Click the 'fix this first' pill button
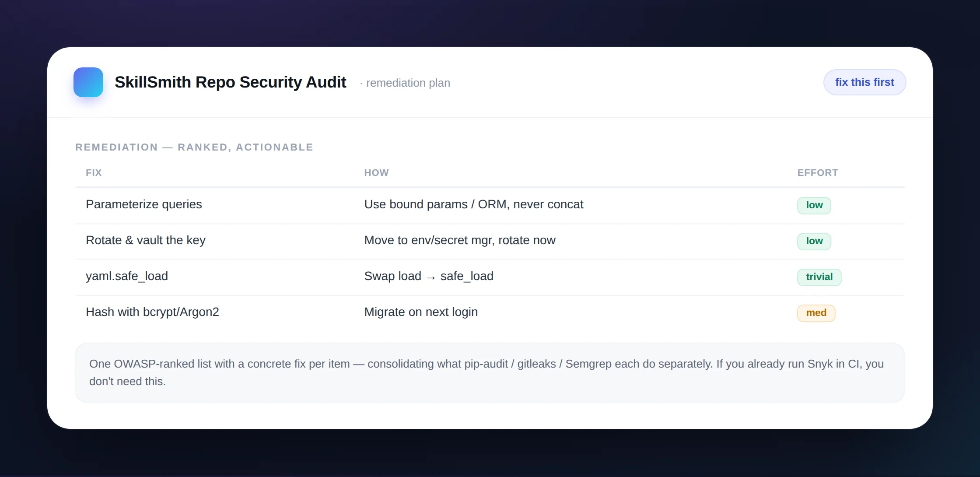This screenshot has height=477, width=980. pyautogui.click(x=864, y=82)
